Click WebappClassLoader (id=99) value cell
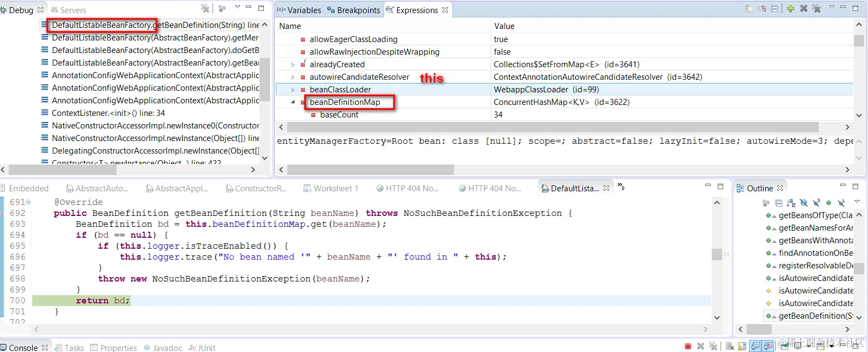Image resolution: width=868 pixels, height=352 pixels. 546,90
